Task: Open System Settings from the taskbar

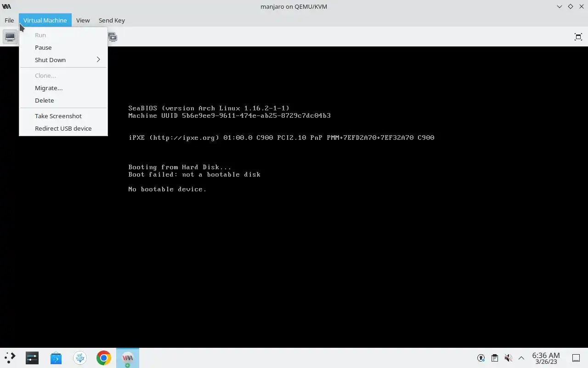Action: [x=32, y=358]
